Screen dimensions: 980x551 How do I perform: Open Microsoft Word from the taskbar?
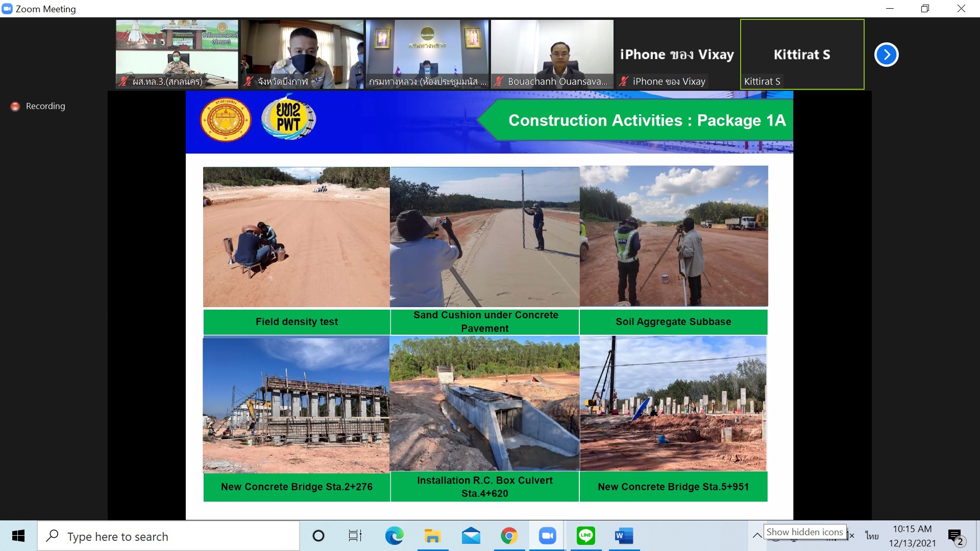[624, 536]
